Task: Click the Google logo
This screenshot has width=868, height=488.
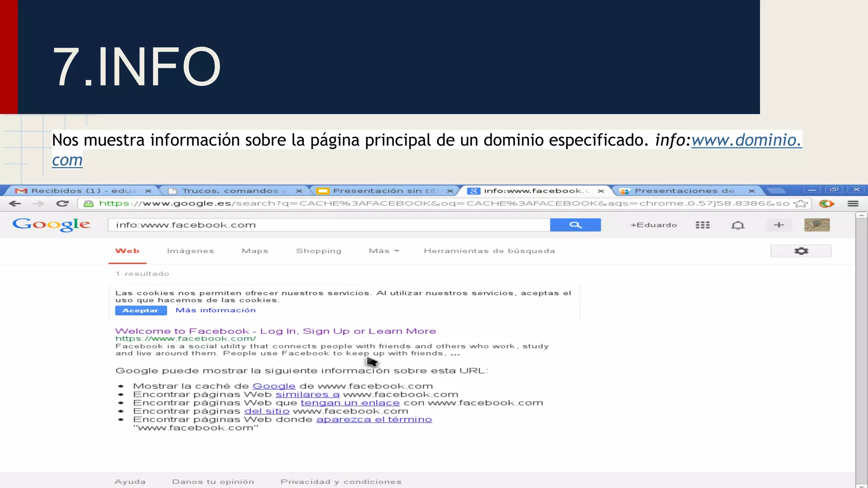Action: coord(51,225)
